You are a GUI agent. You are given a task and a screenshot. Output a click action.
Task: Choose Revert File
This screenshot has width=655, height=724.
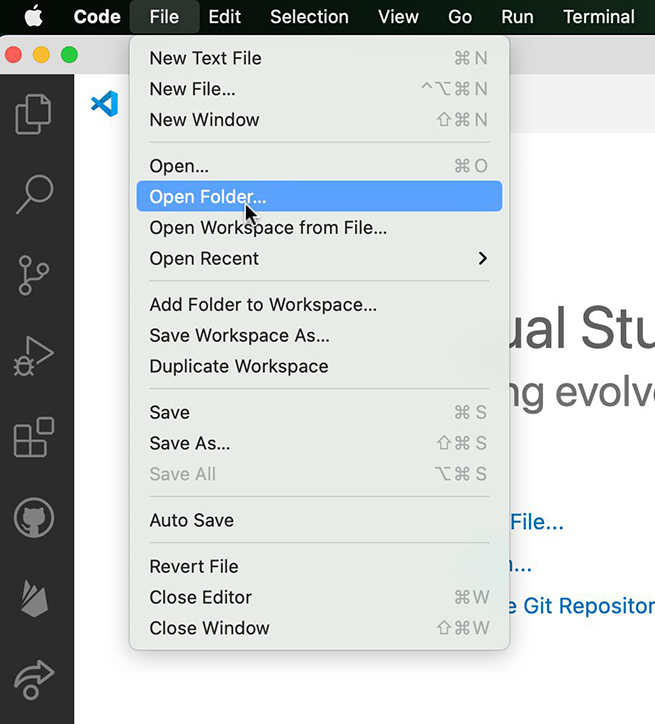(319, 567)
